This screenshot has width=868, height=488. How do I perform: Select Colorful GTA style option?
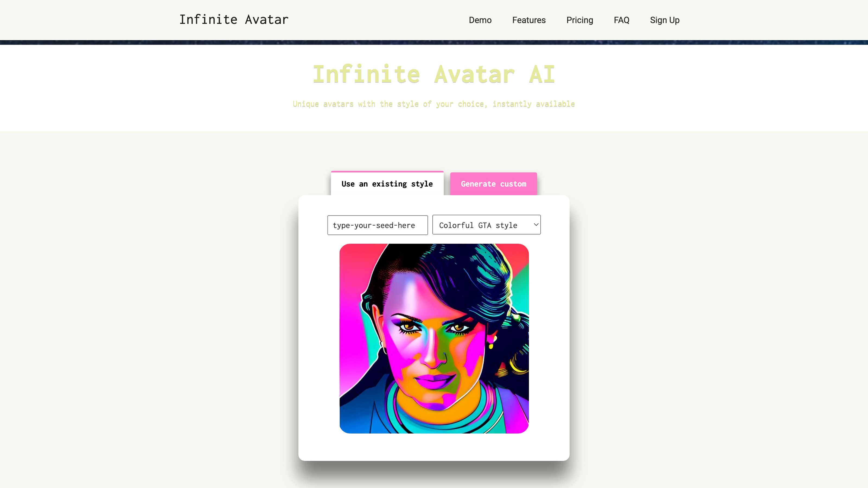[x=486, y=225]
